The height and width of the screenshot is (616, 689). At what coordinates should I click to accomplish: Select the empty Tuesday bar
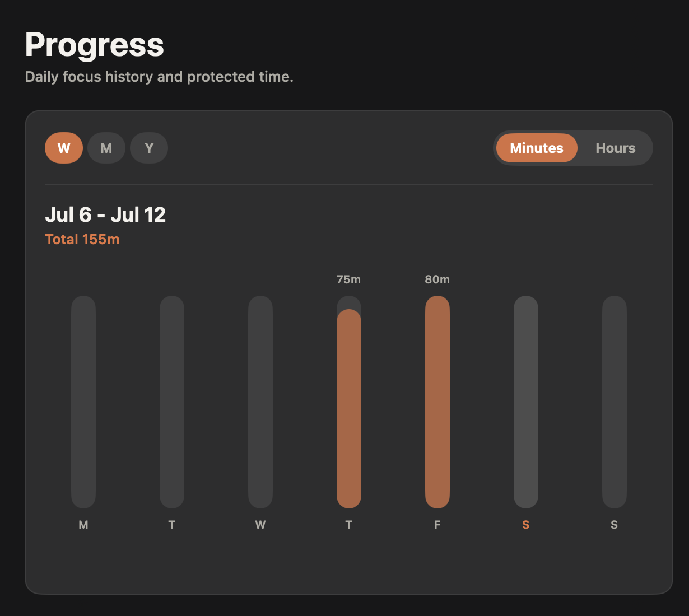172,402
